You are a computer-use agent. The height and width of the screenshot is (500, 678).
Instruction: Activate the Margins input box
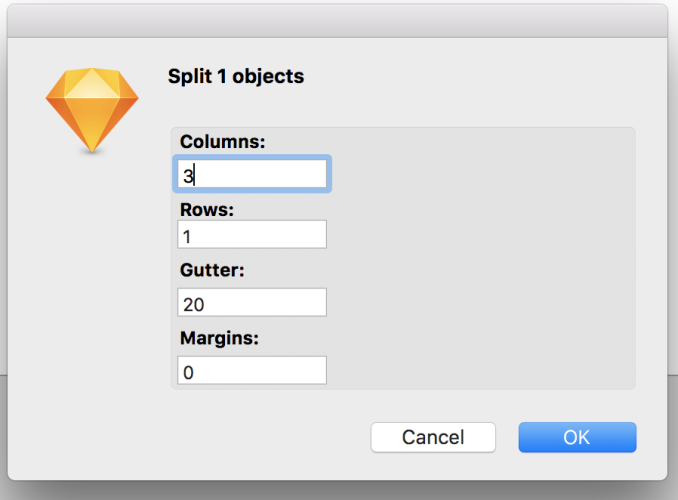(252, 370)
